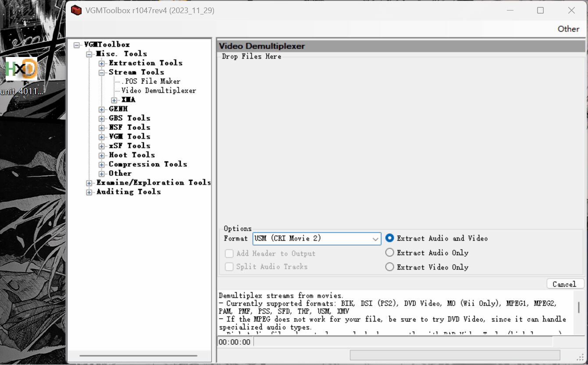Select the GBS Tools tree label
The height and width of the screenshot is (365, 588).
coord(130,118)
